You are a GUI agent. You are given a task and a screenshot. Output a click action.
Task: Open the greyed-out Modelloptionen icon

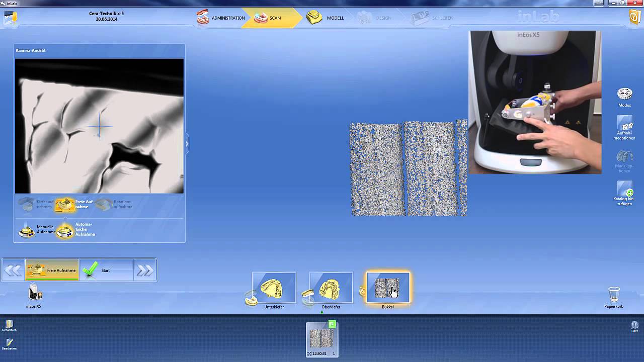tap(624, 161)
